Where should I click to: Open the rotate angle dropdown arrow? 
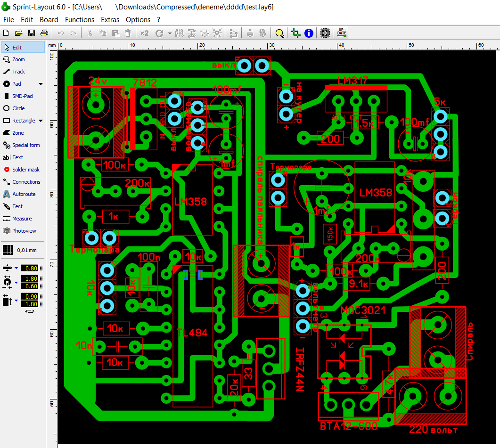coord(170,33)
